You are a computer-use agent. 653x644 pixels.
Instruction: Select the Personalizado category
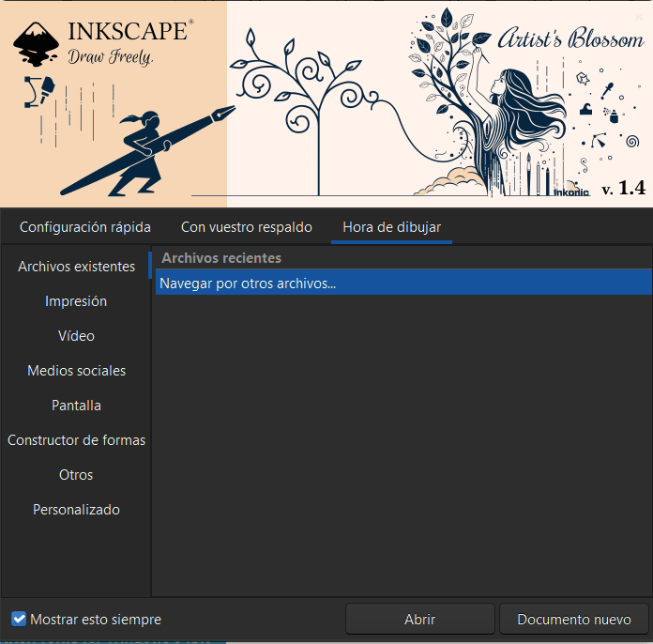click(x=76, y=510)
